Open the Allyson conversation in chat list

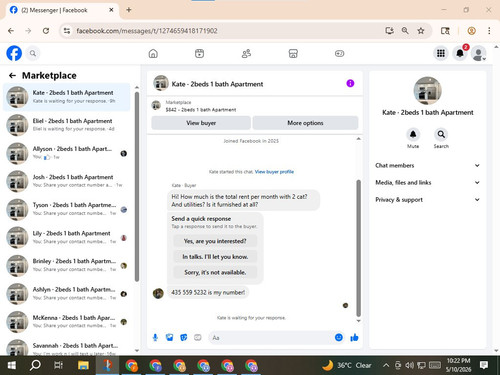[x=67, y=153]
